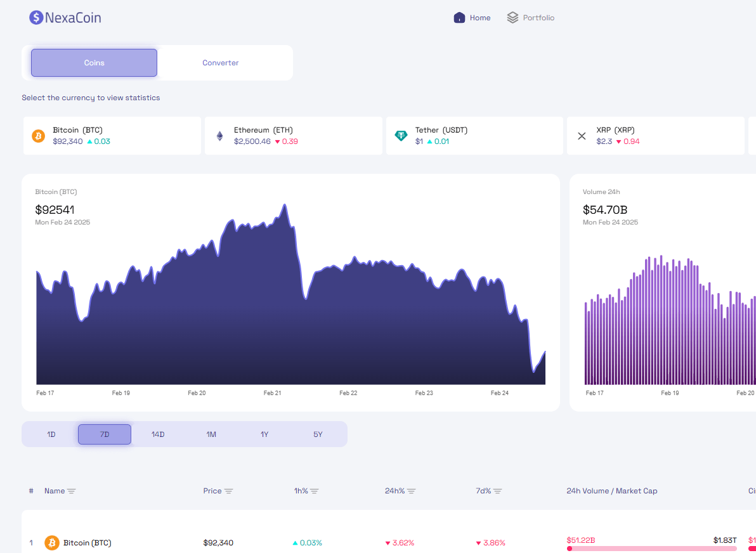Screen dimensions: 756x553
Task: Click the Portfolio layers icon
Action: click(x=512, y=18)
